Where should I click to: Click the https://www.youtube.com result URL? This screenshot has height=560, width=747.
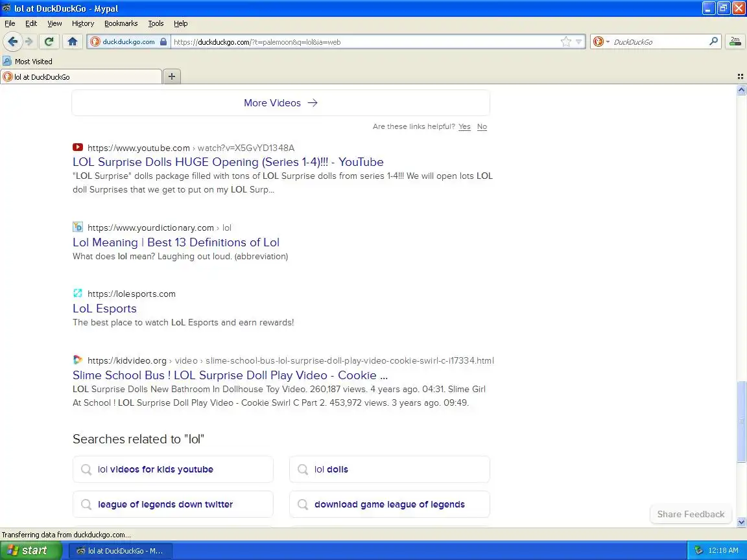coord(139,148)
